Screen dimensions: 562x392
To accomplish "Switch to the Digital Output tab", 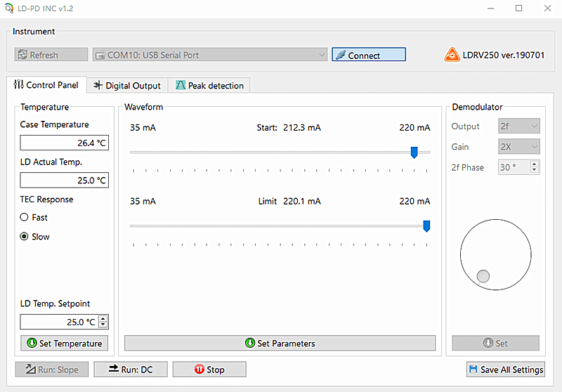I will point(127,86).
